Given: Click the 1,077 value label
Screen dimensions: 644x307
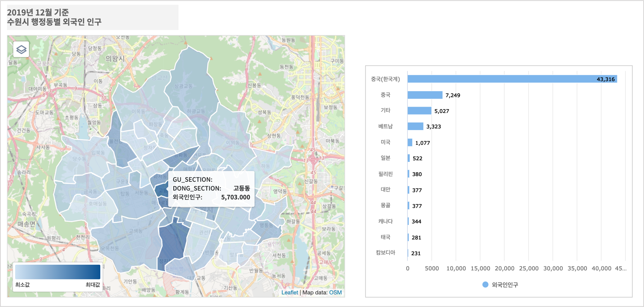Looking at the screenshot, I should coord(423,143).
